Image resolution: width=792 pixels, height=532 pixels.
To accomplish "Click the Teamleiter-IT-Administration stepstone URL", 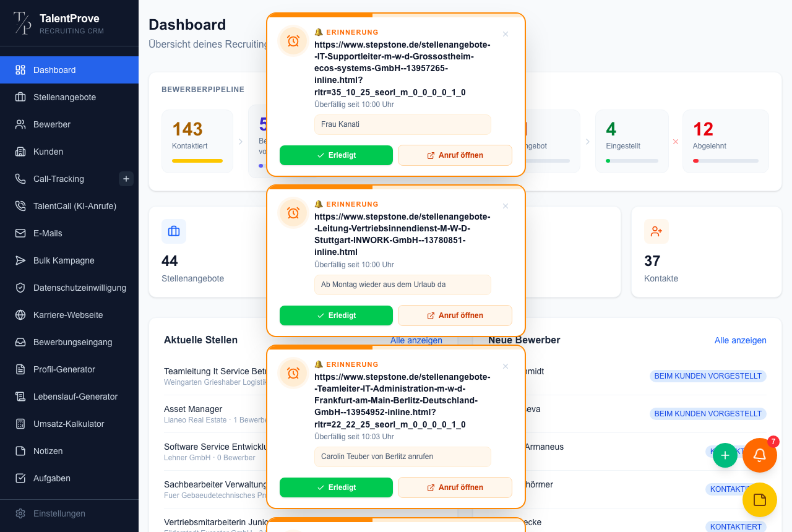I will coord(402,401).
